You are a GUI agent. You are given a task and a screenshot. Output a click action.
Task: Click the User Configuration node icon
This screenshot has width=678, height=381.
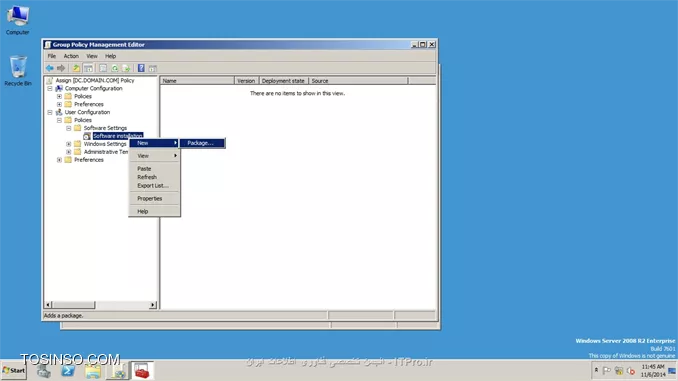(x=59, y=112)
